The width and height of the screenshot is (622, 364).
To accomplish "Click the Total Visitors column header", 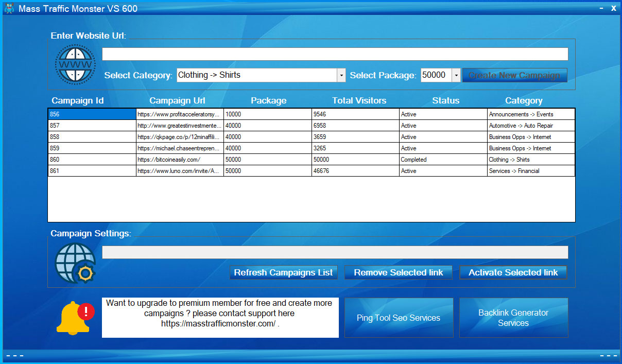I will pos(359,100).
